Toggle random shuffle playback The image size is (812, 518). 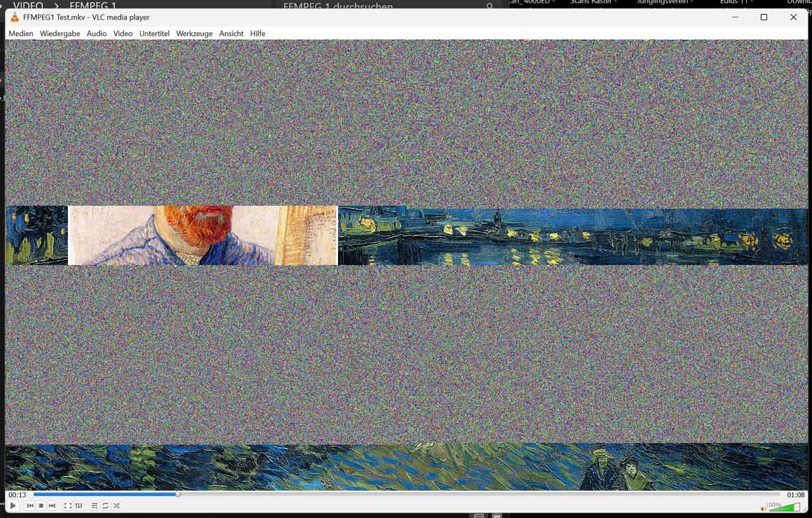(117, 506)
